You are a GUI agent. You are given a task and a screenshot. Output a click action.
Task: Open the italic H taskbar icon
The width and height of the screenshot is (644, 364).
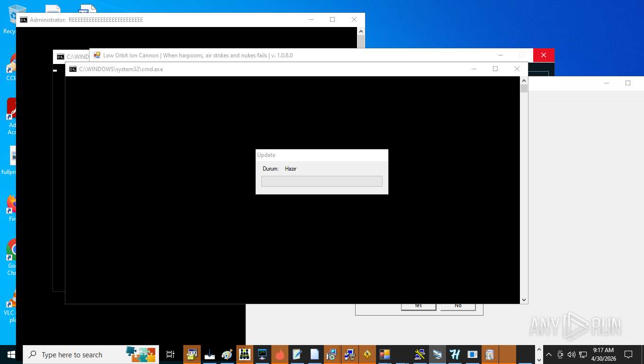455,355
